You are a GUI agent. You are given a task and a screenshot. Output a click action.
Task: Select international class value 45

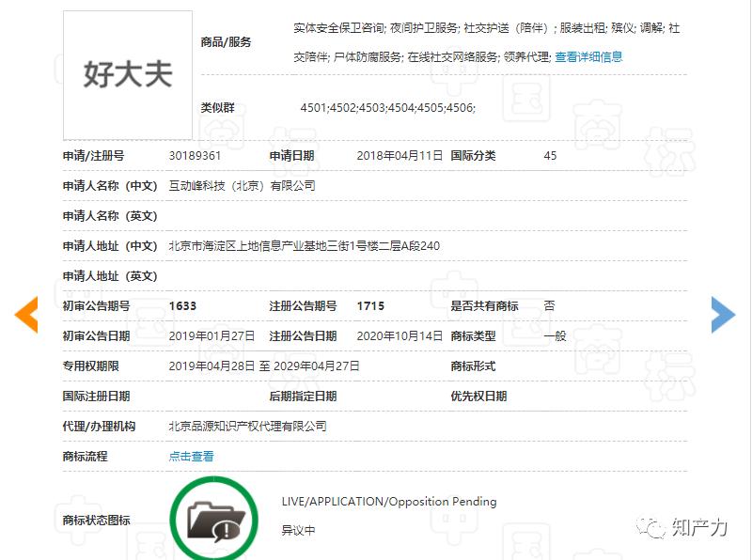pyautogui.click(x=550, y=156)
